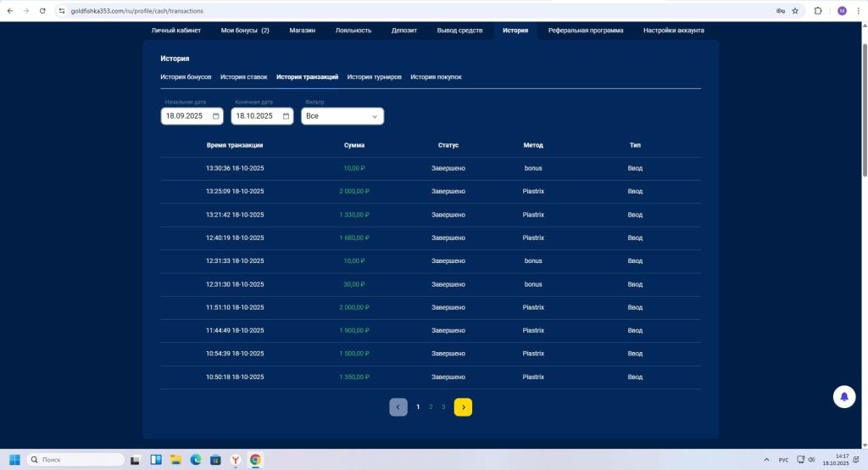Click end date field 18.10.2025

(x=262, y=116)
